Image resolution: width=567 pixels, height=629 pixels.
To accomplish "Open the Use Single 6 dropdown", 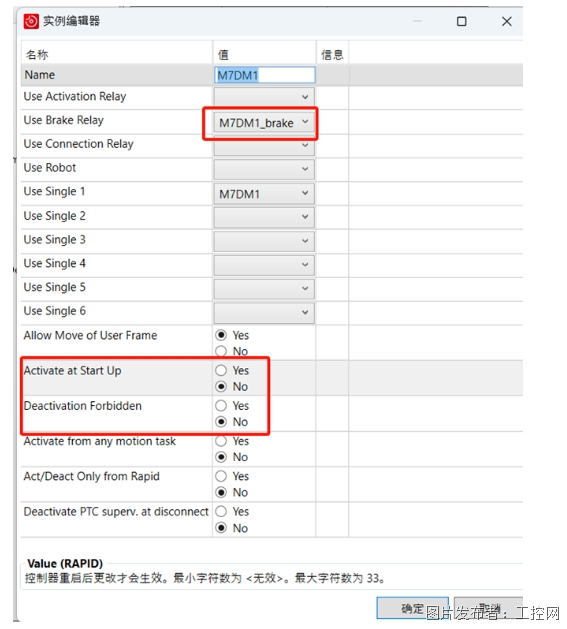I will coord(264,312).
